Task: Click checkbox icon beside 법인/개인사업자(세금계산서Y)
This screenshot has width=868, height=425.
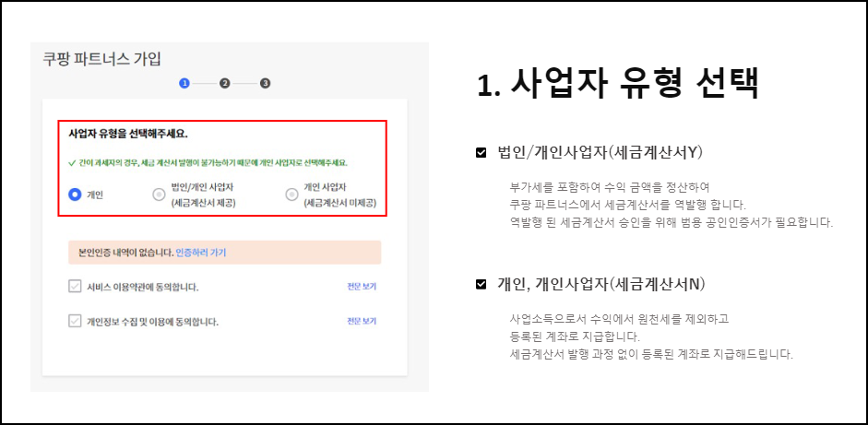Action: click(x=482, y=153)
